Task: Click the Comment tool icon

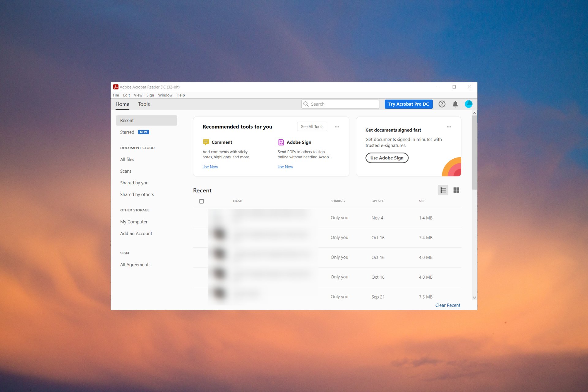Action: pyautogui.click(x=205, y=142)
